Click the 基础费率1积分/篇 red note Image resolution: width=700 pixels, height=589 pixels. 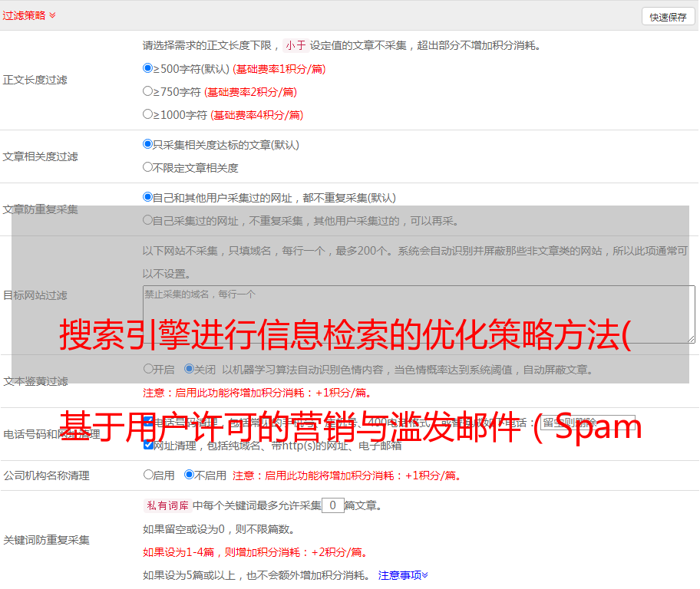(279, 69)
